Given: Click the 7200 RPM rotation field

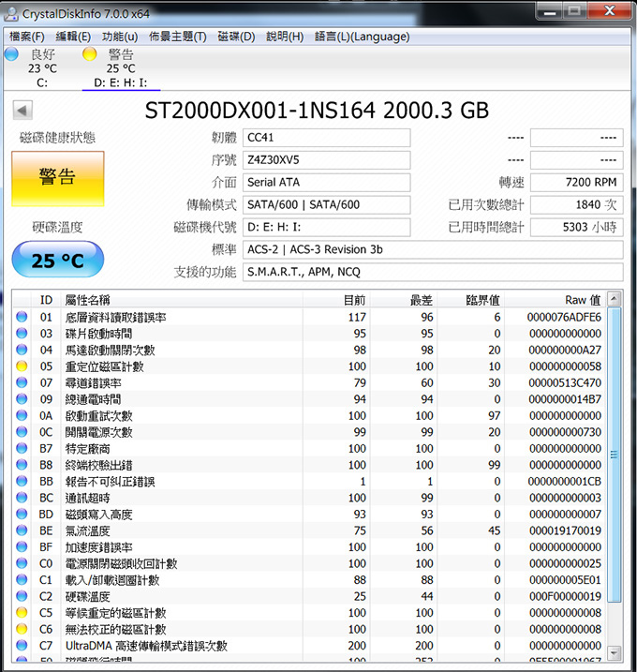Looking at the screenshot, I should coord(577,182).
